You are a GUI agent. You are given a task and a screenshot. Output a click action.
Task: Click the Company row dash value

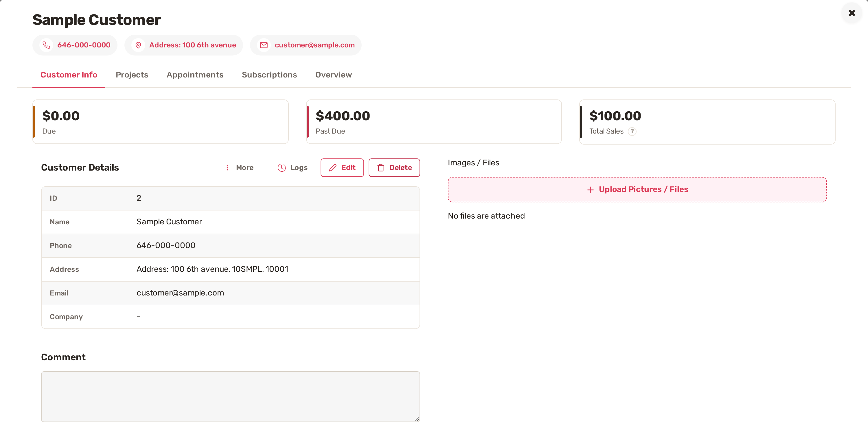pos(139,317)
